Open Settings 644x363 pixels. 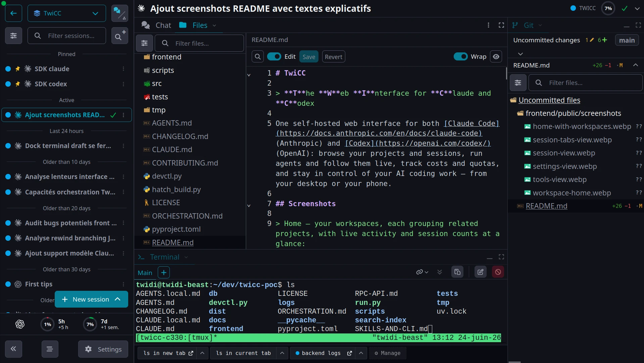(x=103, y=349)
